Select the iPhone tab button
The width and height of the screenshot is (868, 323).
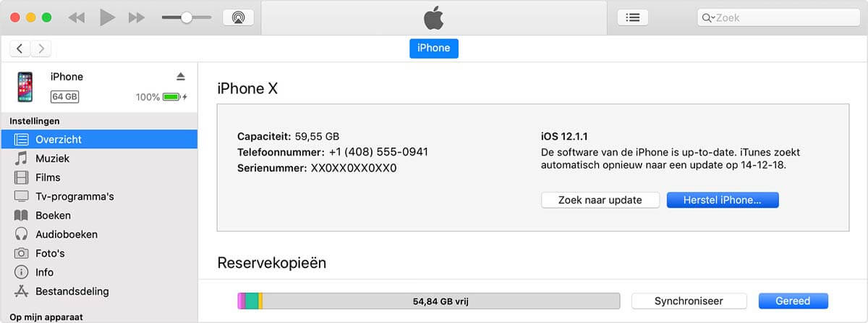point(434,49)
